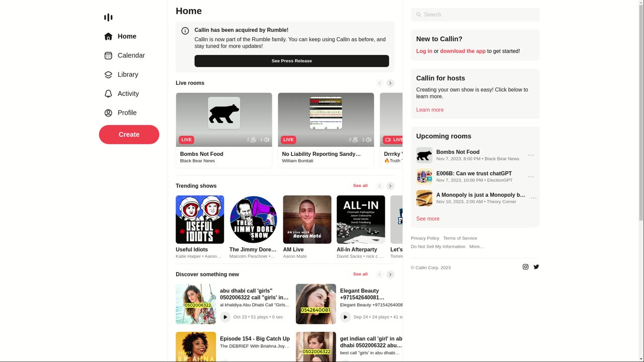644x362 pixels.
Task: Open the All-In Afterparty show cover
Action: [x=361, y=220]
